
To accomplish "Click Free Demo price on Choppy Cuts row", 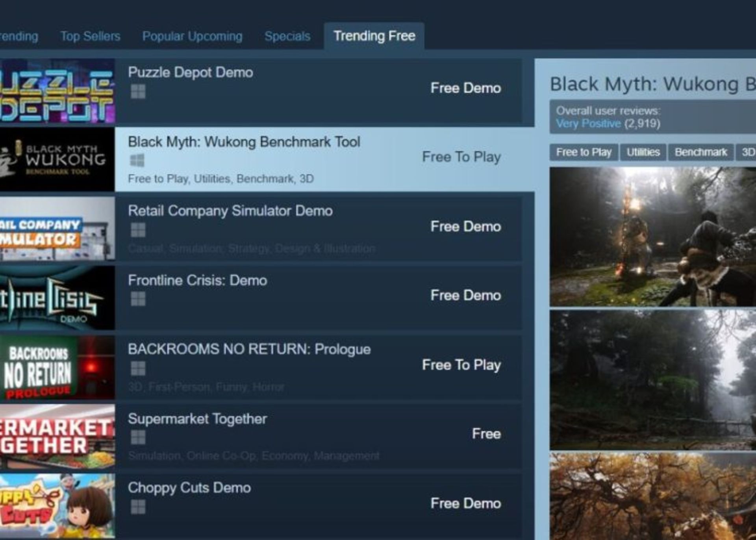I will [466, 503].
